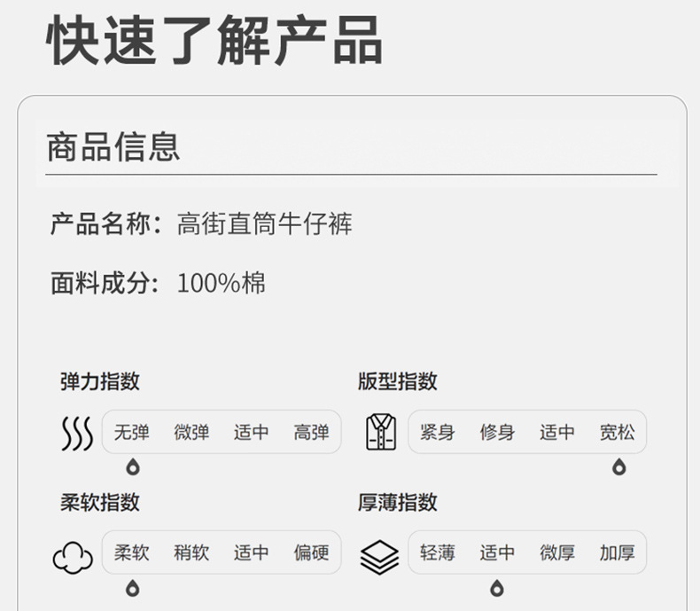This screenshot has width=700, height=611.
Task: Select 适中 in the 柔软指数 scale
Action: click(x=252, y=553)
